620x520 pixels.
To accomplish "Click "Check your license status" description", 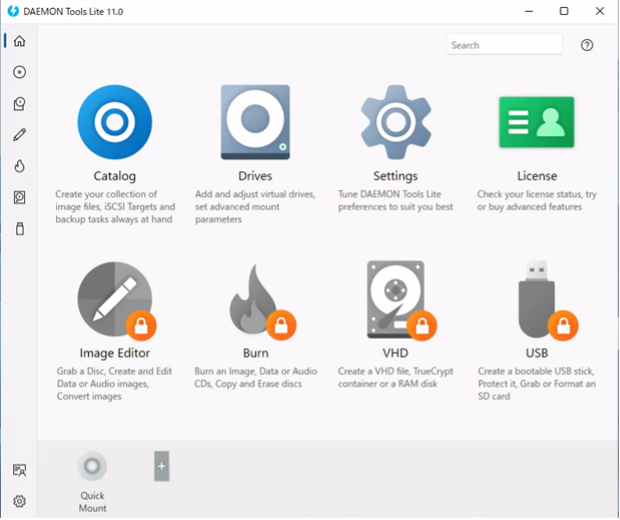I will pos(537,200).
